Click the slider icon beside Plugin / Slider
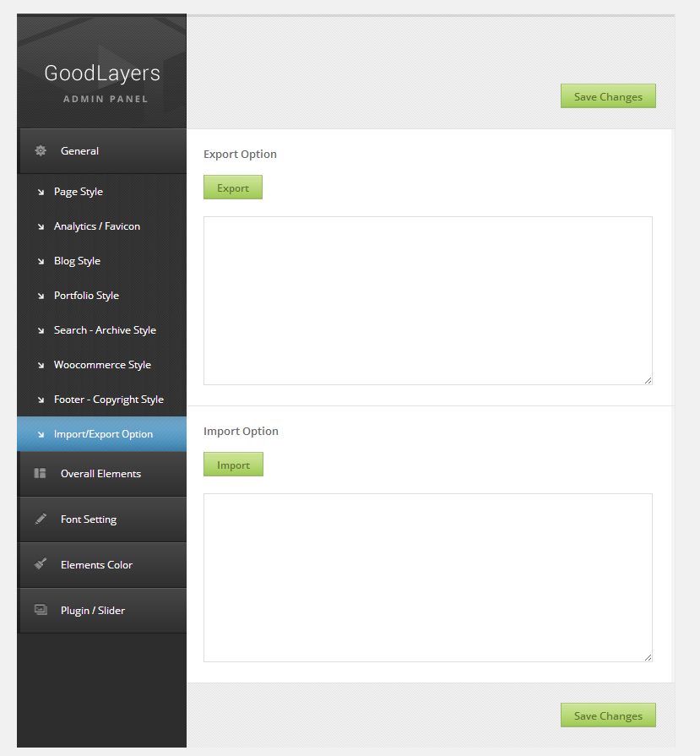The width and height of the screenshot is (700, 756). point(40,611)
